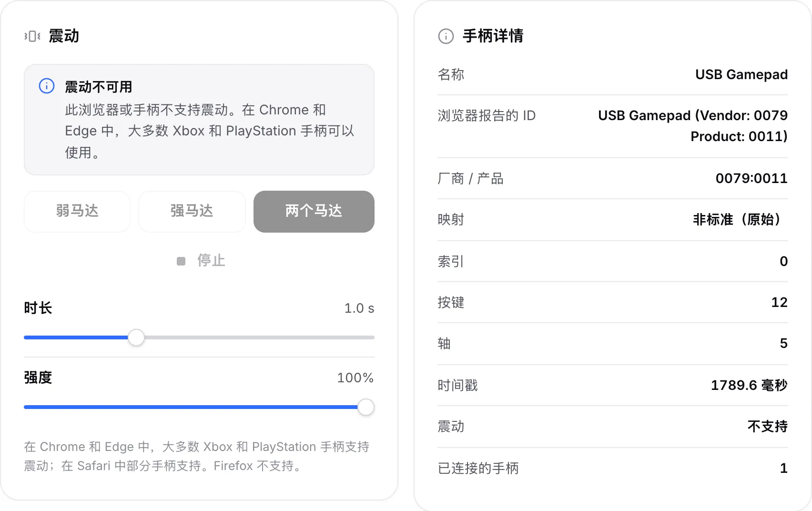
Task: Adjust the 时长 duration slider handle
Action: point(136,337)
